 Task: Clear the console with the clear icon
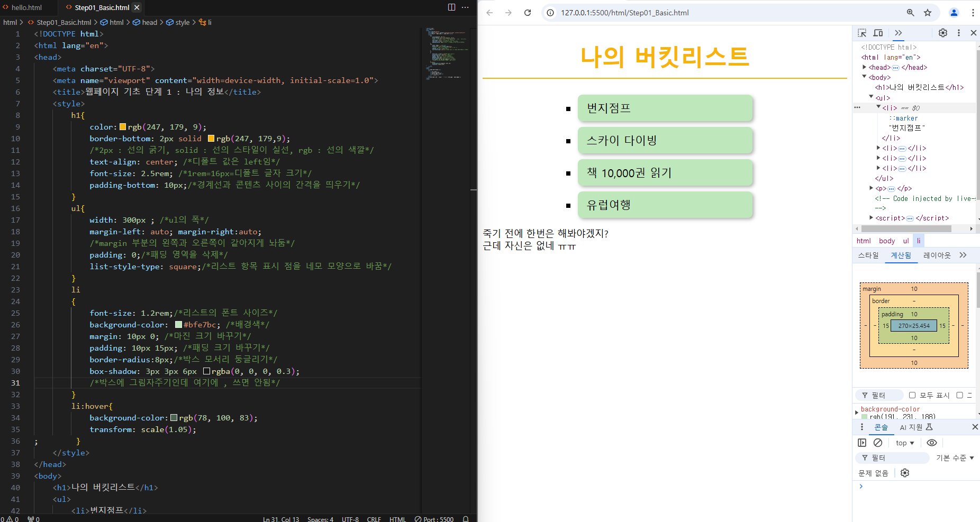pyautogui.click(x=878, y=443)
